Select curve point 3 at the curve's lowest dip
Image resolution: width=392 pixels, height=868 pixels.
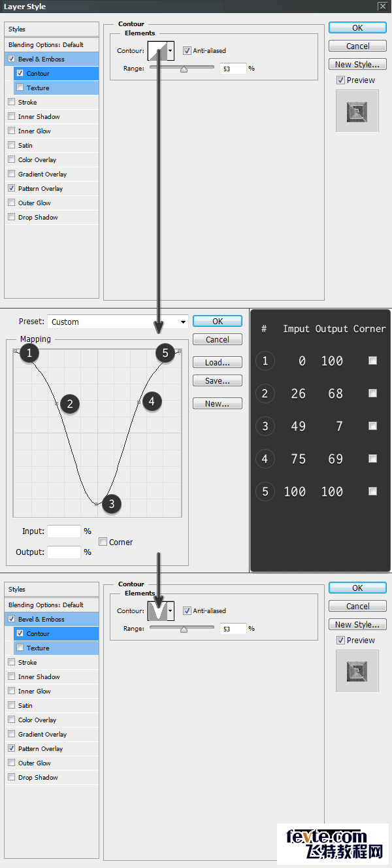pos(97,504)
